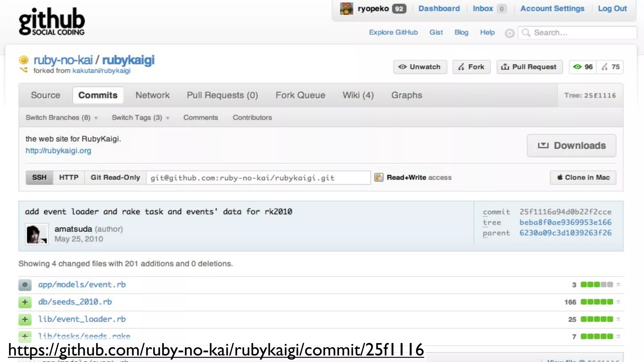The image size is (644, 362).
Task: Open the ruby-no-kai organization link
Action: point(63,60)
